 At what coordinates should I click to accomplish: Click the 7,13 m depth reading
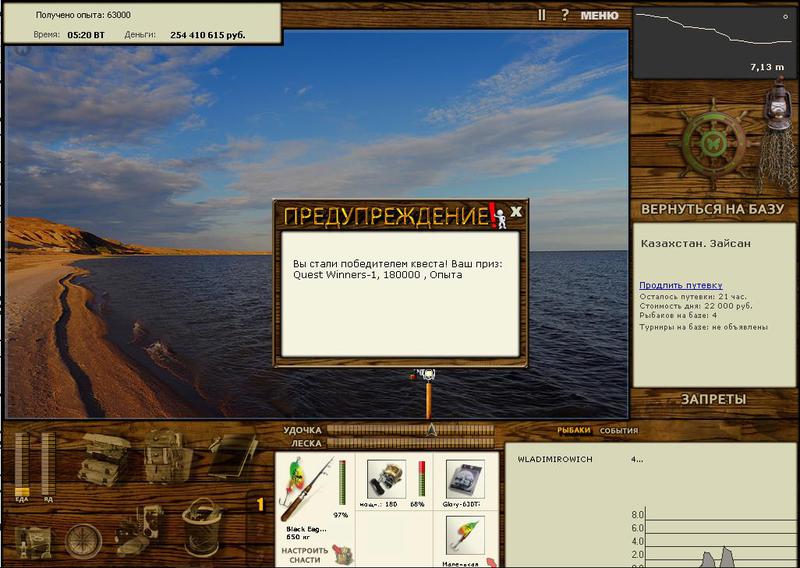pyautogui.click(x=767, y=67)
